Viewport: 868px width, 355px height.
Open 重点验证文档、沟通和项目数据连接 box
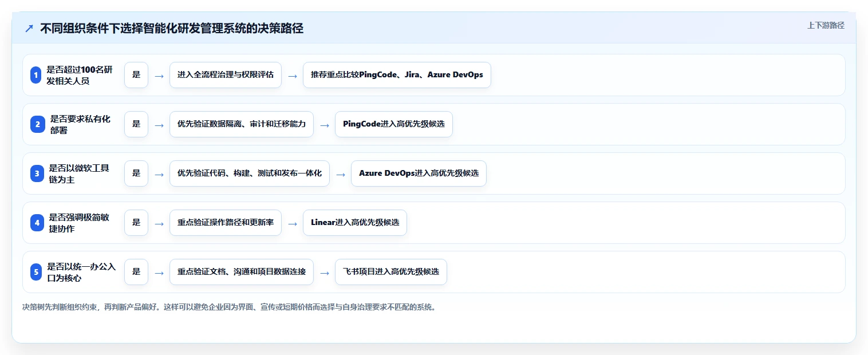(x=242, y=272)
